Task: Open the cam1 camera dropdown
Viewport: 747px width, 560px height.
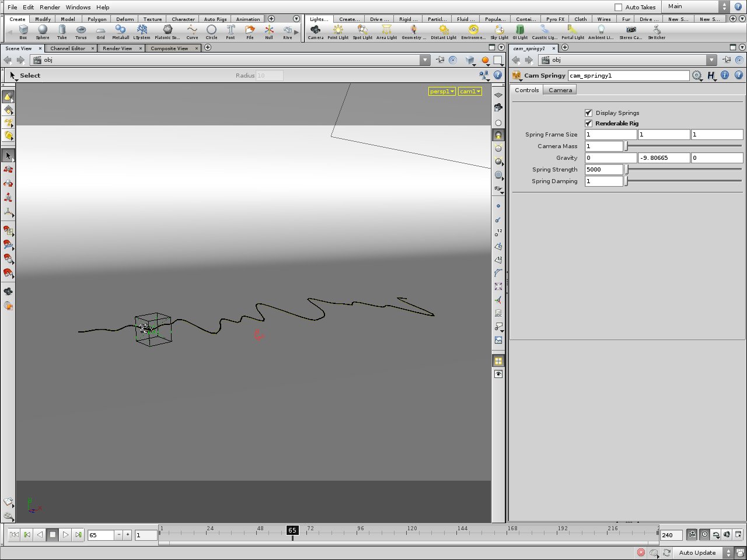Action: (x=470, y=92)
